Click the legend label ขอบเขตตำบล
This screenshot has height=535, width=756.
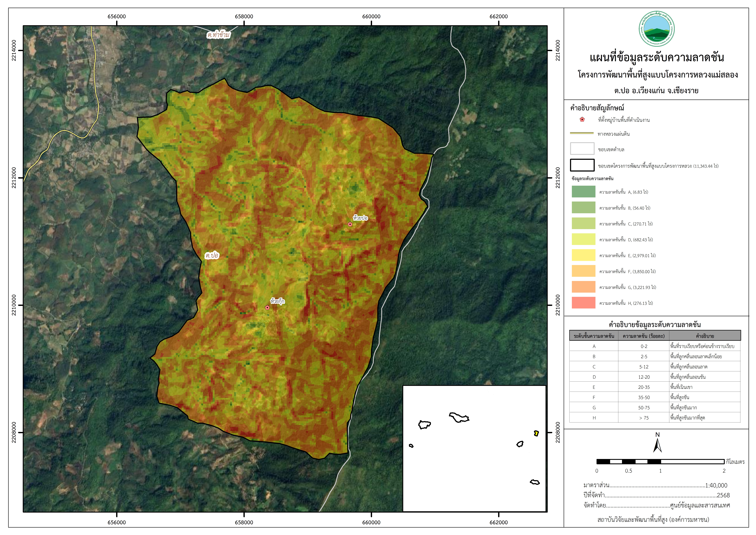pyautogui.click(x=611, y=150)
